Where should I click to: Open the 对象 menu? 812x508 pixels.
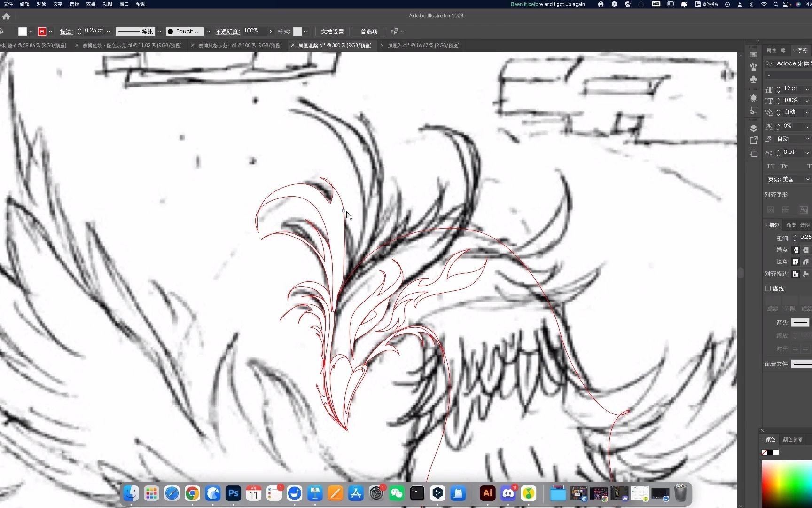point(41,4)
